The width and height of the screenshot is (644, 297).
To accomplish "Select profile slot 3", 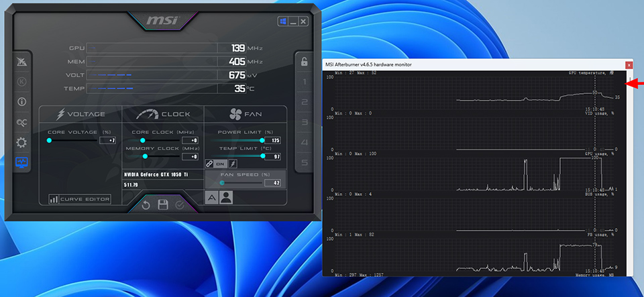I will pyautogui.click(x=304, y=123).
